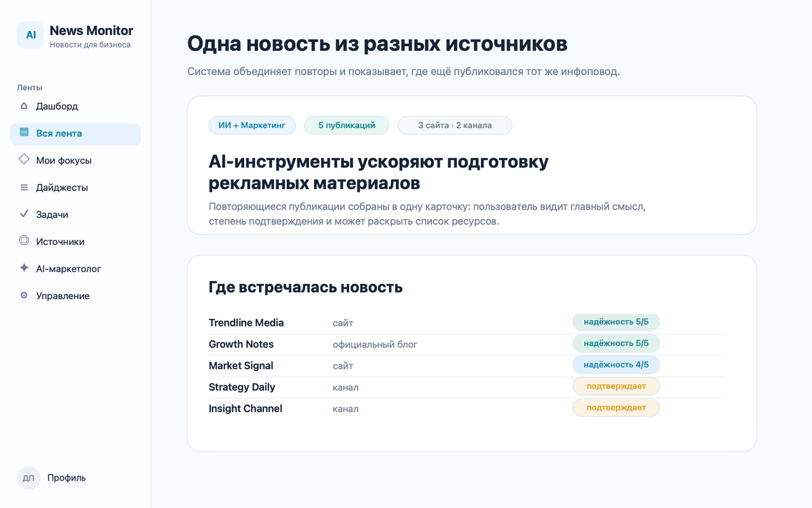Viewport: 812px width, 508px height.
Task: Click the Задачи checkmark icon
Action: click(24, 214)
